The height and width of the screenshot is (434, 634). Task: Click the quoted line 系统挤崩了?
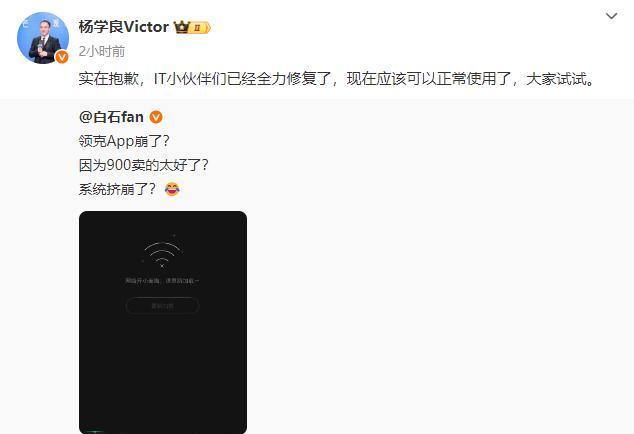117,189
